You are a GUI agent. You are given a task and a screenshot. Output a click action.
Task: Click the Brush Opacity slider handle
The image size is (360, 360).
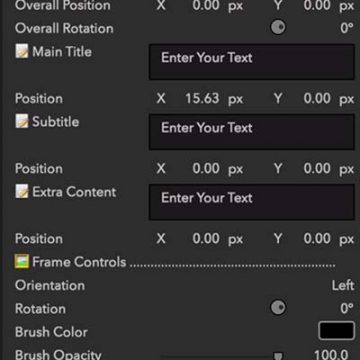[x=278, y=356]
